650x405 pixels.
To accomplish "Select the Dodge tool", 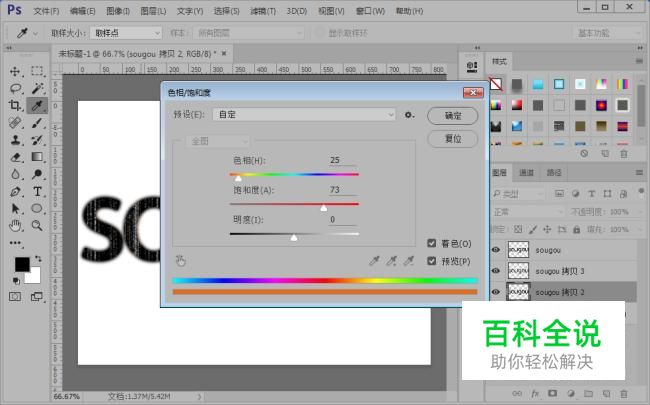I will [x=37, y=174].
